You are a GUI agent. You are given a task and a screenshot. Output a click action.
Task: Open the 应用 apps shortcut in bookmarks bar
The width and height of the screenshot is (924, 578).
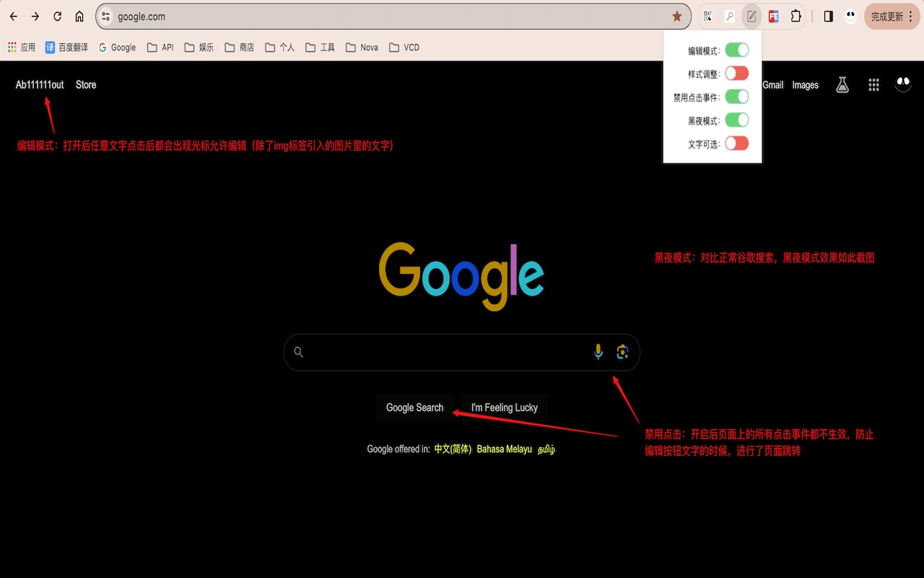22,47
